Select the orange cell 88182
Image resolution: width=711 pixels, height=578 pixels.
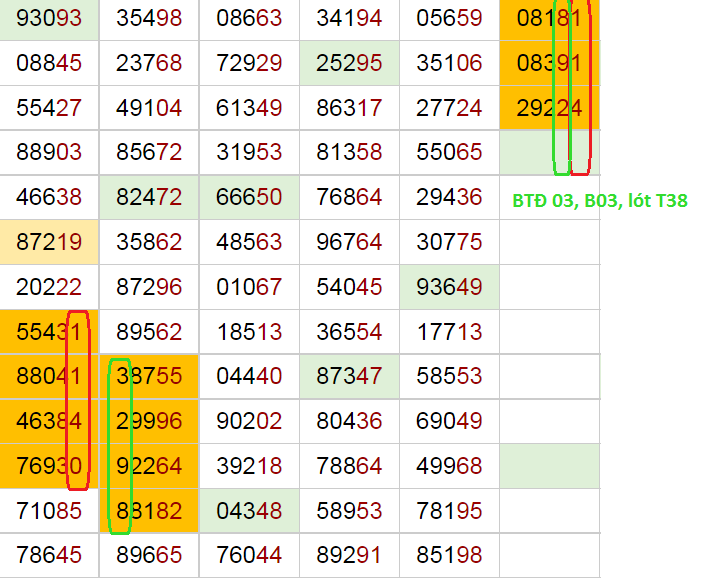pyautogui.click(x=149, y=512)
